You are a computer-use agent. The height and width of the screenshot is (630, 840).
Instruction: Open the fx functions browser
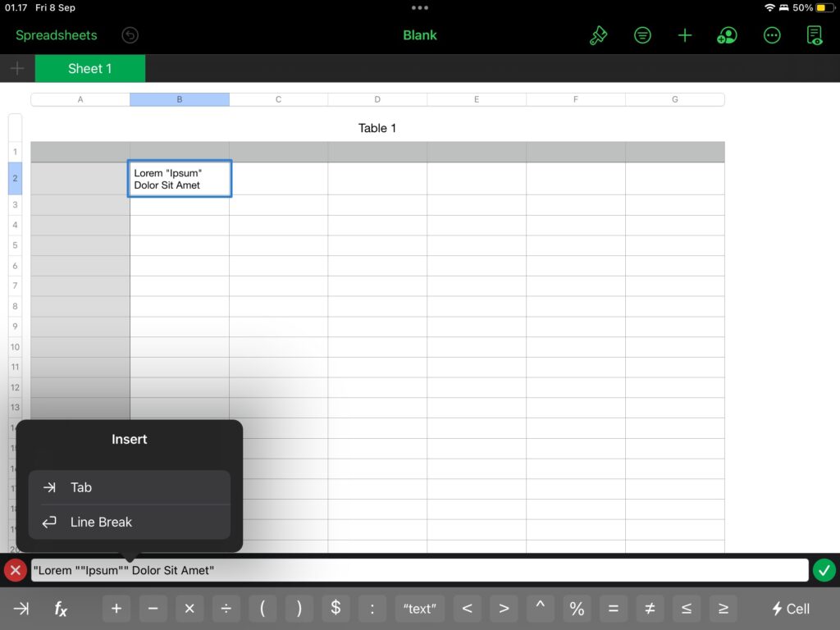coord(61,609)
